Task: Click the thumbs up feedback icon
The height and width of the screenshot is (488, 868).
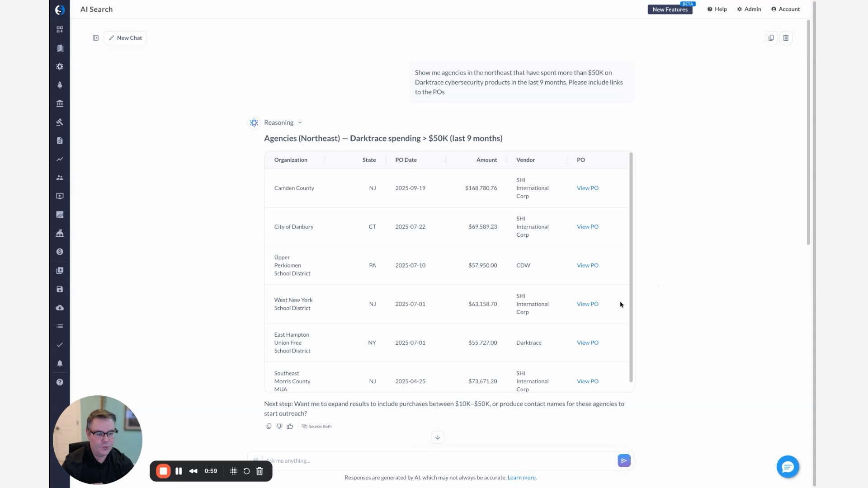Action: click(x=290, y=426)
